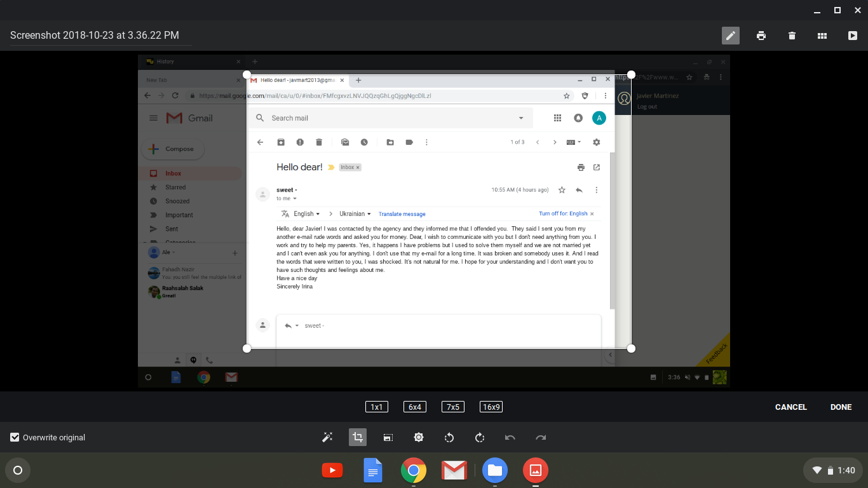Choose the 16x9 crop aspect ratio
Image resolution: width=868 pixels, height=488 pixels.
491,407
